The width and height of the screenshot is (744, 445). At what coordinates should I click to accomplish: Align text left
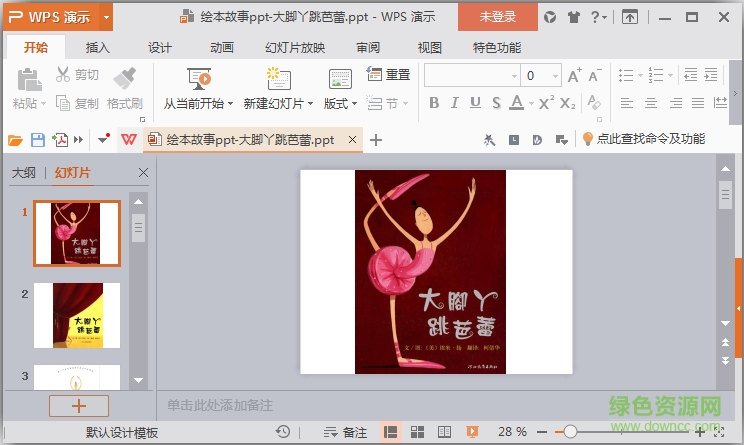[627, 103]
